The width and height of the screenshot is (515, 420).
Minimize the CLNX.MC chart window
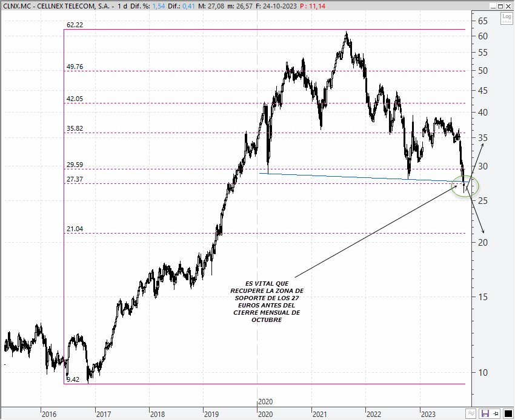(x=493, y=6)
